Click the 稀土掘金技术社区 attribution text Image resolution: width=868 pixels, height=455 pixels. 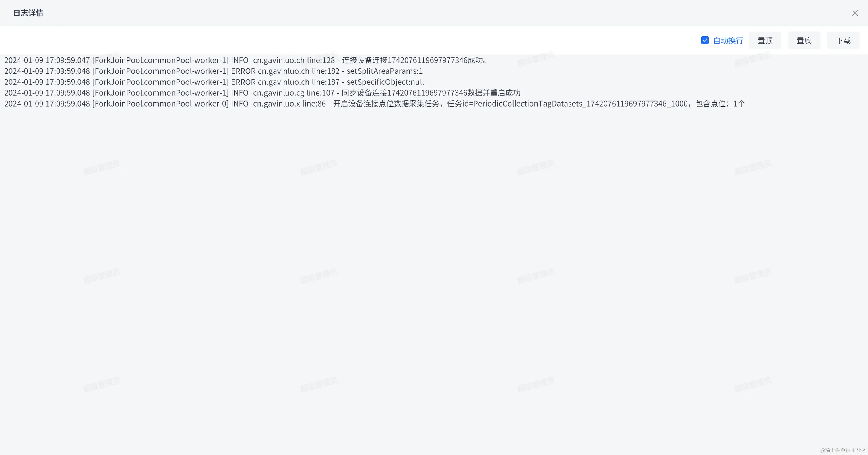click(x=842, y=450)
